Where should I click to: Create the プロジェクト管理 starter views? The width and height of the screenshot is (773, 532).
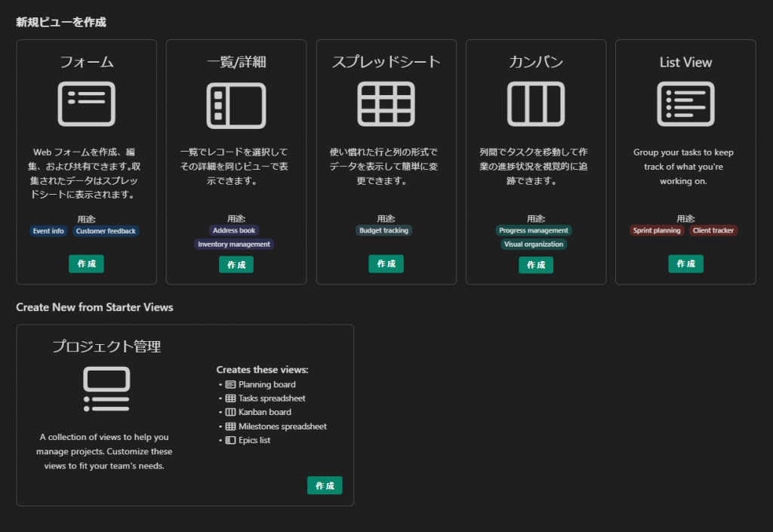(x=325, y=486)
